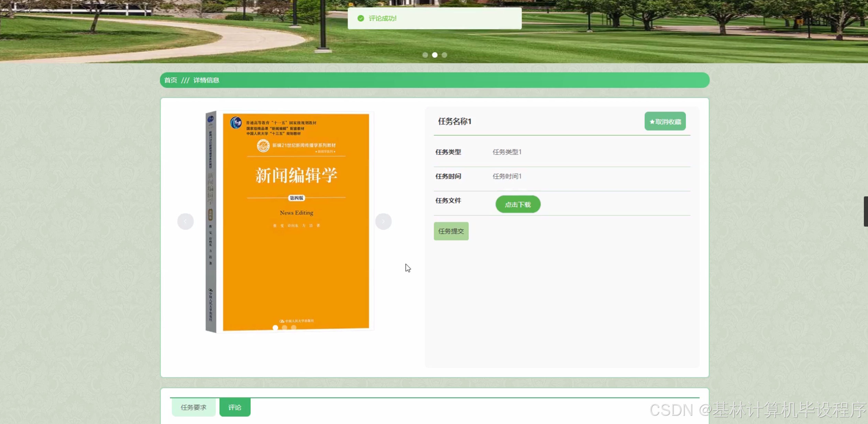868x424 pixels.
Task: Click the next image arrow on book carousel
Action: coord(383,221)
